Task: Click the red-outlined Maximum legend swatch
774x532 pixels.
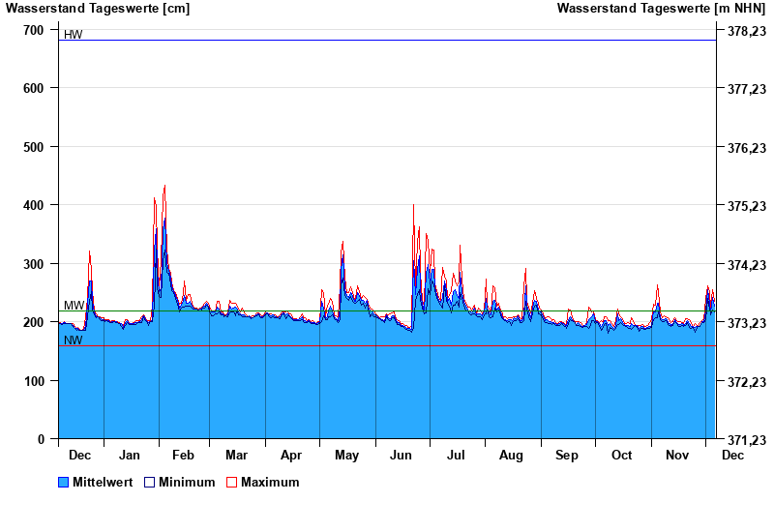Action: (x=231, y=482)
